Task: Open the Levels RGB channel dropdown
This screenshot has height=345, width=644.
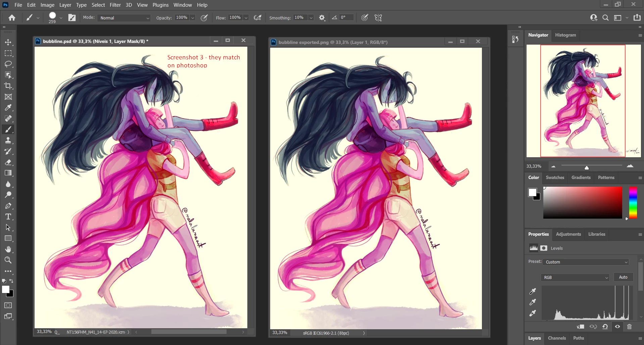Action: pyautogui.click(x=575, y=277)
